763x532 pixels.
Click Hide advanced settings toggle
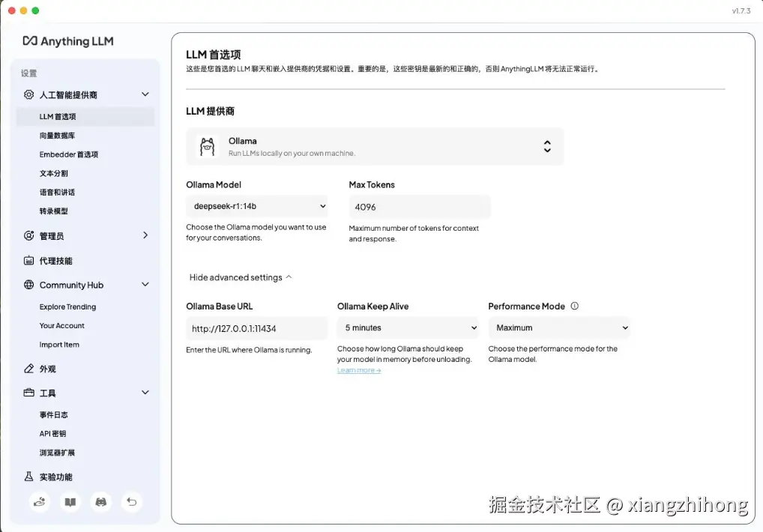pyautogui.click(x=241, y=277)
